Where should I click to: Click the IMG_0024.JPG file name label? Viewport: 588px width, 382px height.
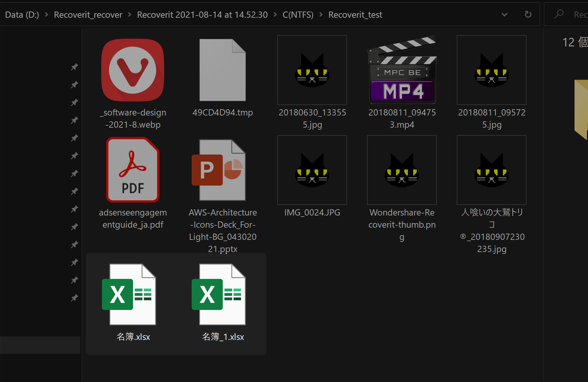pos(312,213)
